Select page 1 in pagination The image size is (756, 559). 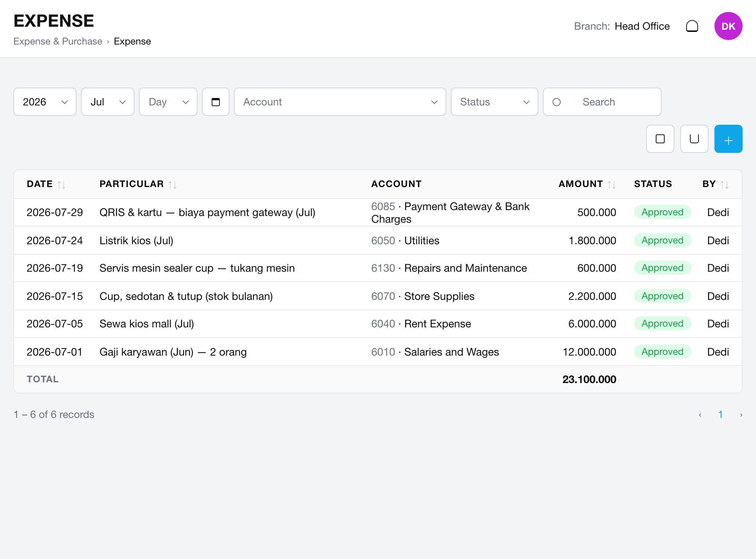pos(720,415)
